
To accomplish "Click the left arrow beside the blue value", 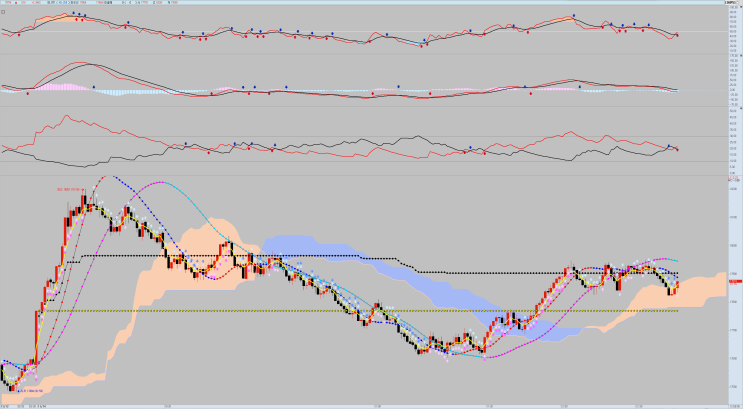I will tap(57, 2).
